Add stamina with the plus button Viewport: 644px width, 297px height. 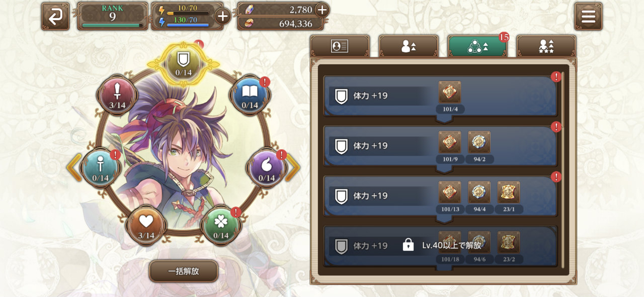(x=222, y=16)
